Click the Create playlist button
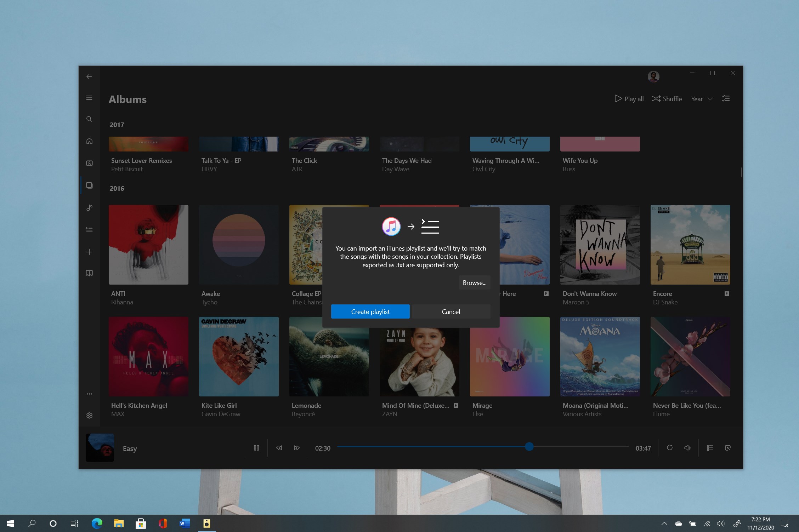 click(x=370, y=311)
